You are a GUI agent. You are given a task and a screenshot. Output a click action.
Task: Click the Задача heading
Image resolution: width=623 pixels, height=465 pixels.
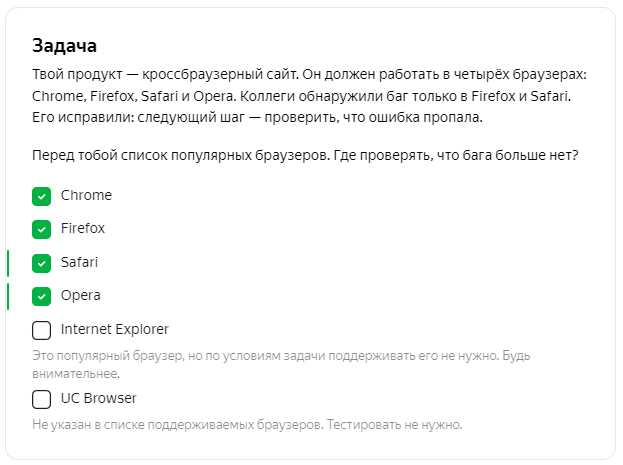click(64, 45)
